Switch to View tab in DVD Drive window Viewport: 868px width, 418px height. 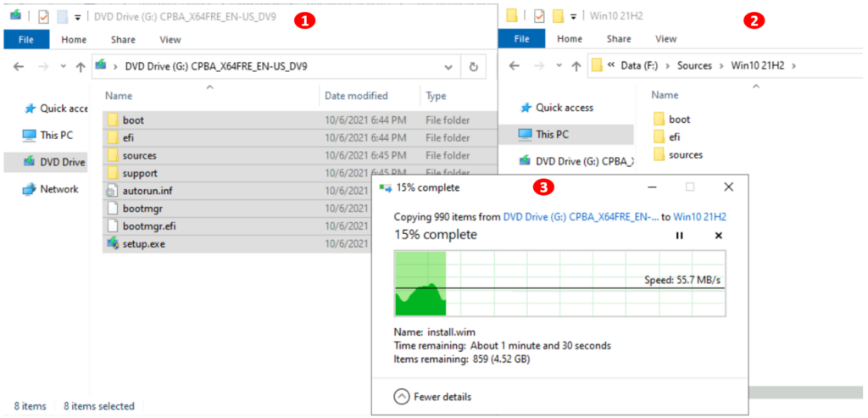170,39
